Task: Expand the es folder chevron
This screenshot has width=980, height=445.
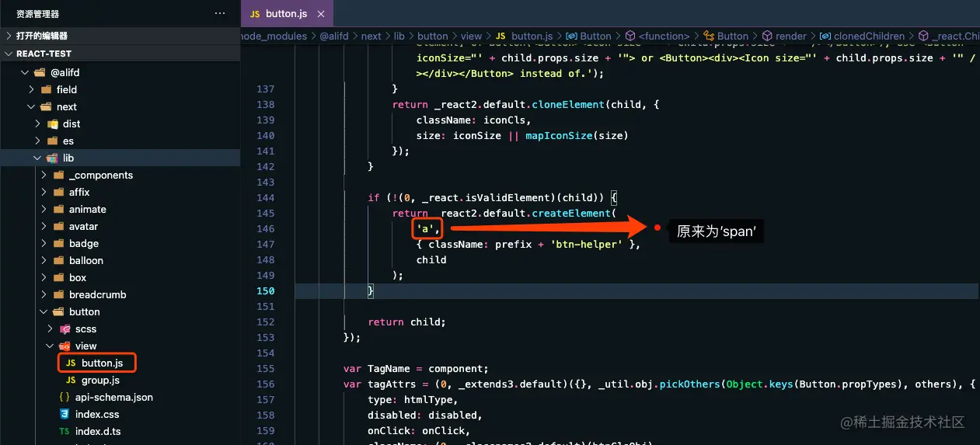Action: coord(38,141)
